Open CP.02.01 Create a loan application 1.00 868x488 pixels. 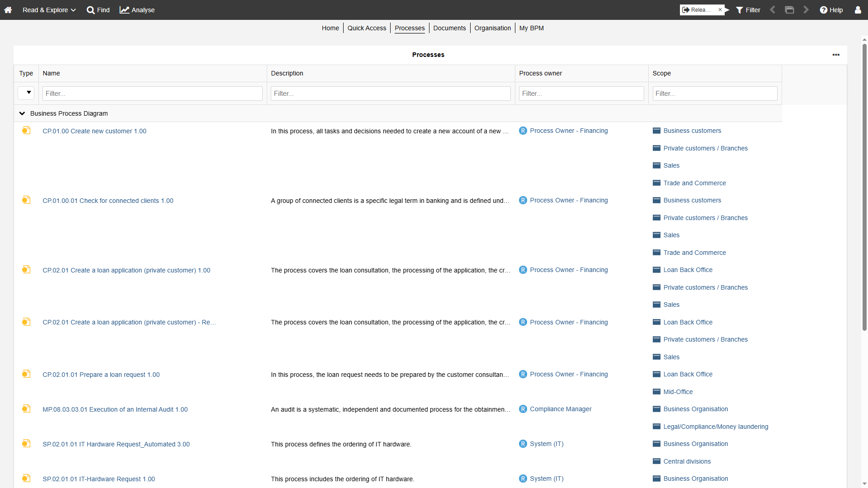click(127, 270)
